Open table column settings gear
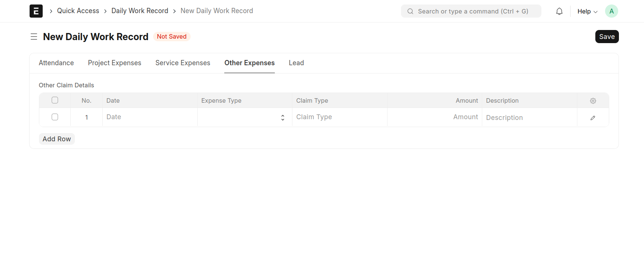 [593, 101]
